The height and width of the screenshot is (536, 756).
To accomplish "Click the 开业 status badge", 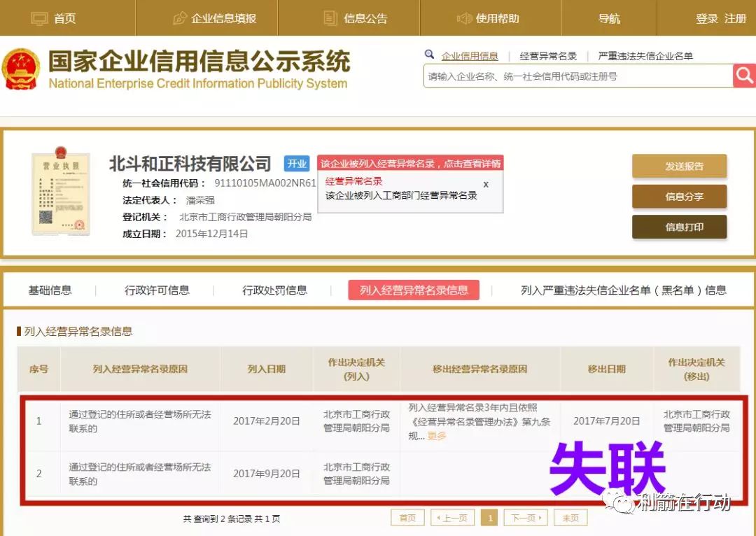I will [296, 164].
